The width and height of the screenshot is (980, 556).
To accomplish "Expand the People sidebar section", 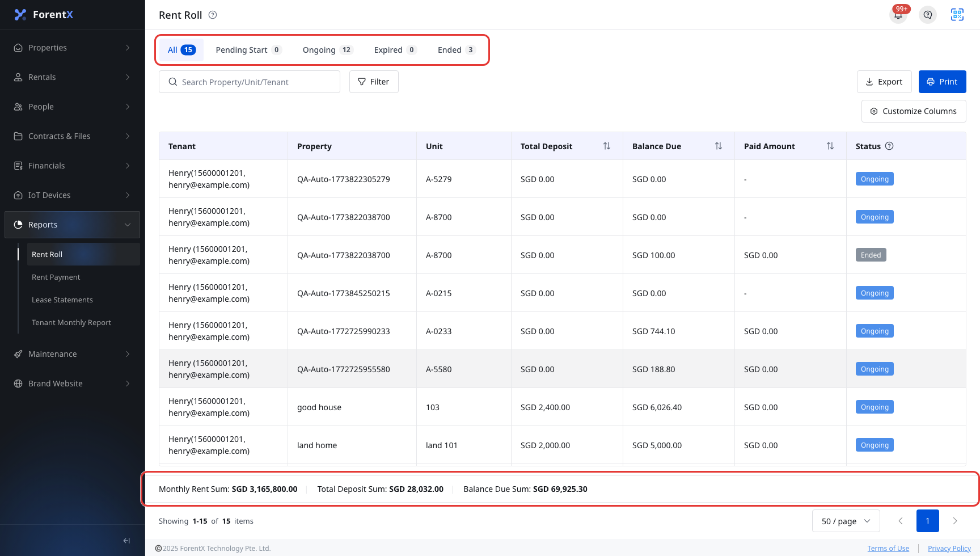I will tap(72, 107).
